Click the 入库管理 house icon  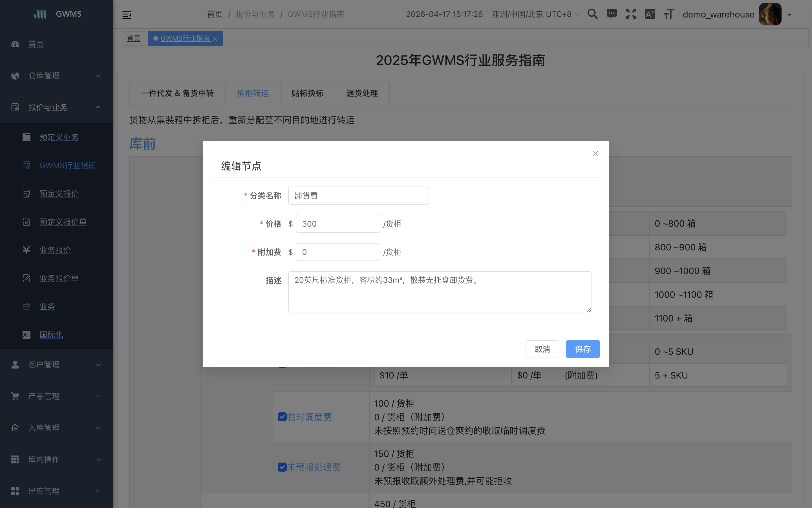pyautogui.click(x=15, y=428)
